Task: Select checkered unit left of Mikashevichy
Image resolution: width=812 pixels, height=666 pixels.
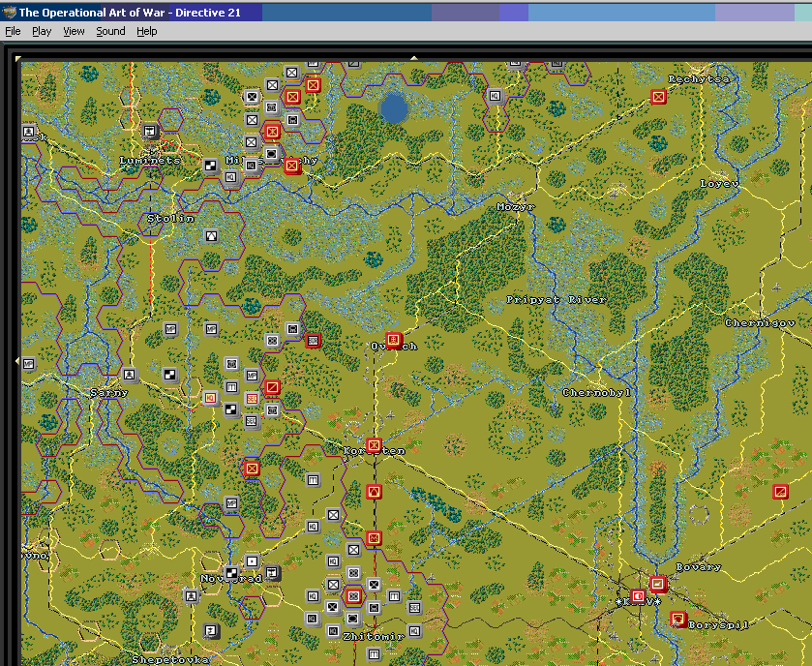Action: point(210,166)
